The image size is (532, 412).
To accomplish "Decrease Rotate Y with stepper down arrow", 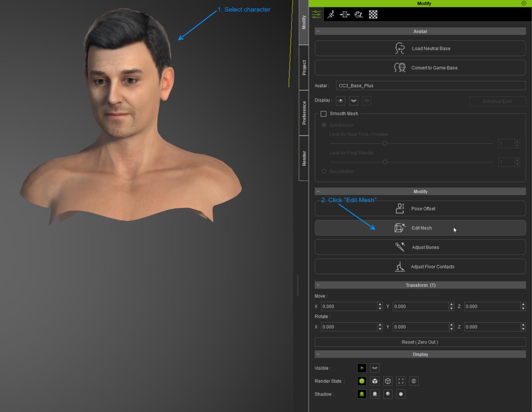I will pyautogui.click(x=451, y=329).
